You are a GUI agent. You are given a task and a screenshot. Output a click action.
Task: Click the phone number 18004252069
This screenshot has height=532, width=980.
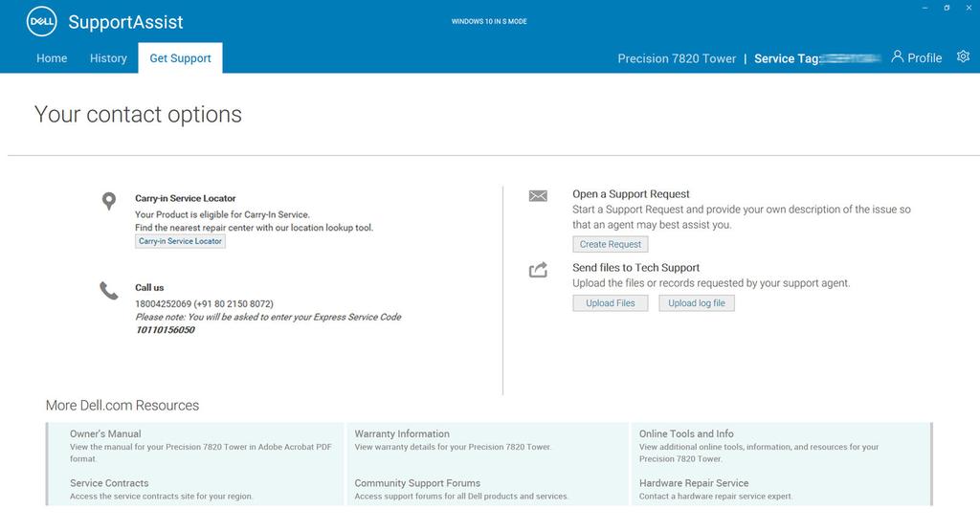[163, 304]
